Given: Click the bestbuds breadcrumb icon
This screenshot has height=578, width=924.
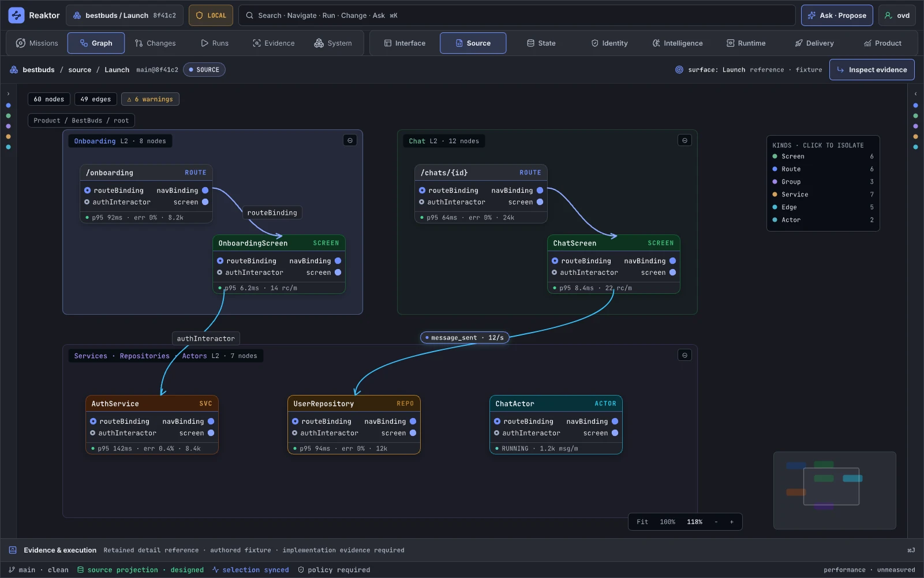Looking at the screenshot, I should tap(14, 70).
